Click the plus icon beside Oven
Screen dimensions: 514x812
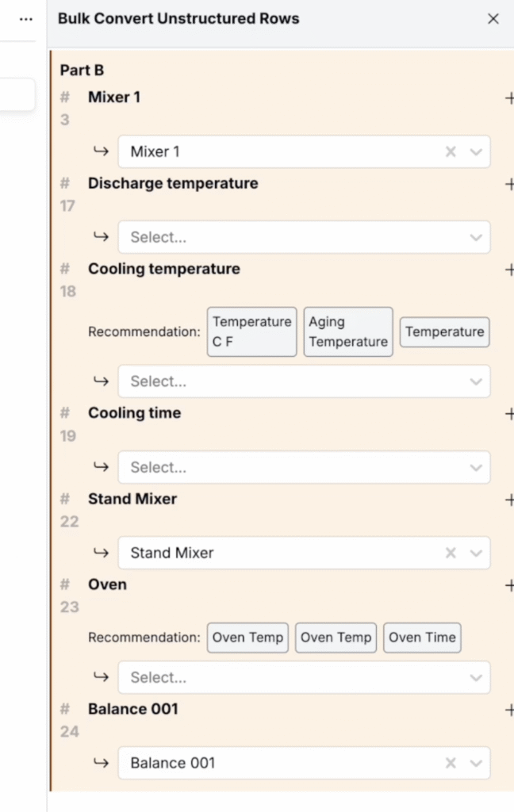coord(509,585)
